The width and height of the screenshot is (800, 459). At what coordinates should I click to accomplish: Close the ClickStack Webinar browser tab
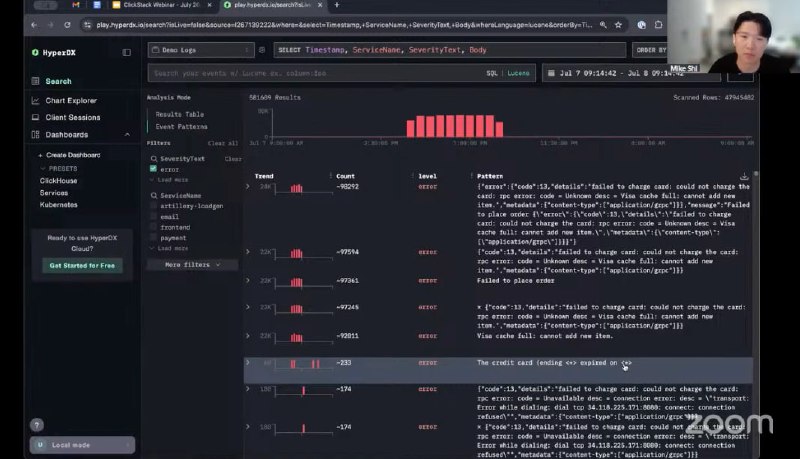[209, 5]
